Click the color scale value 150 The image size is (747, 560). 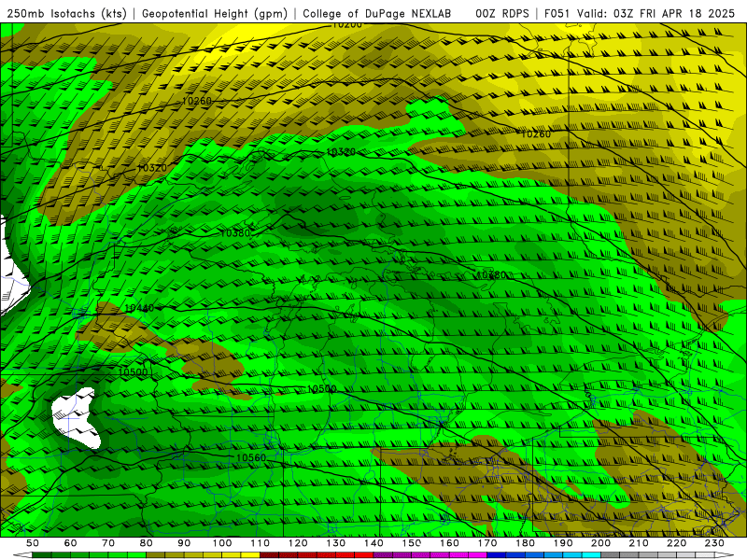point(412,543)
